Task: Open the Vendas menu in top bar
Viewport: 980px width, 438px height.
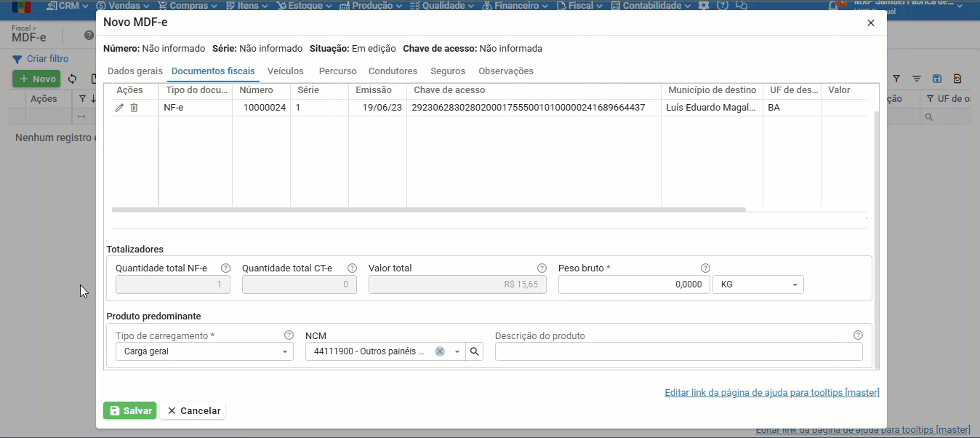Action: point(123,5)
